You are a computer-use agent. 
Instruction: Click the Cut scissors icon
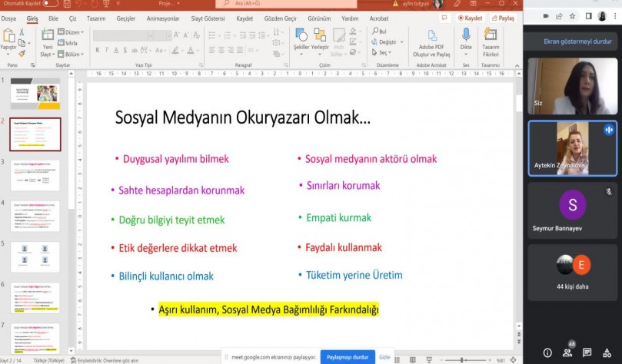click(22, 32)
